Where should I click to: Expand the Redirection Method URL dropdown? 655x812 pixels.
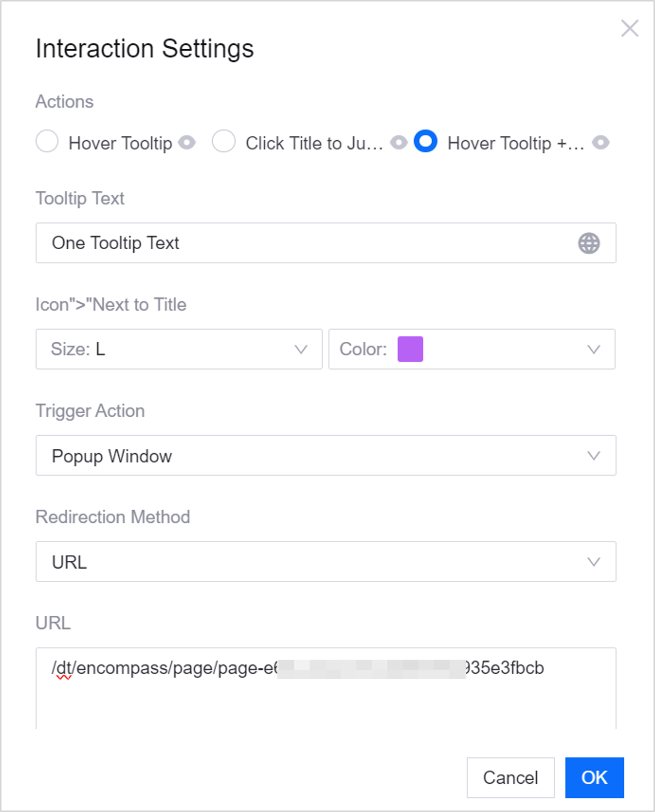coord(326,562)
